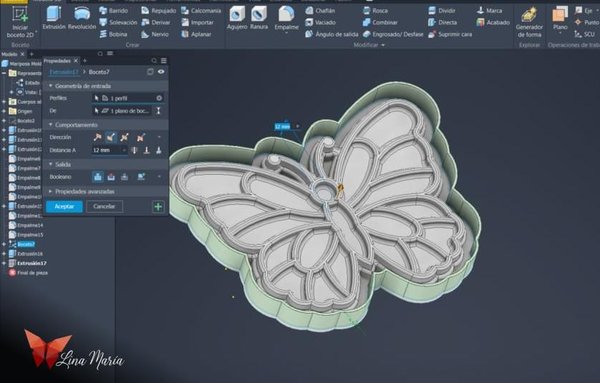Collapse the Comportamiento section
This screenshot has width=600, height=383.
coord(51,125)
